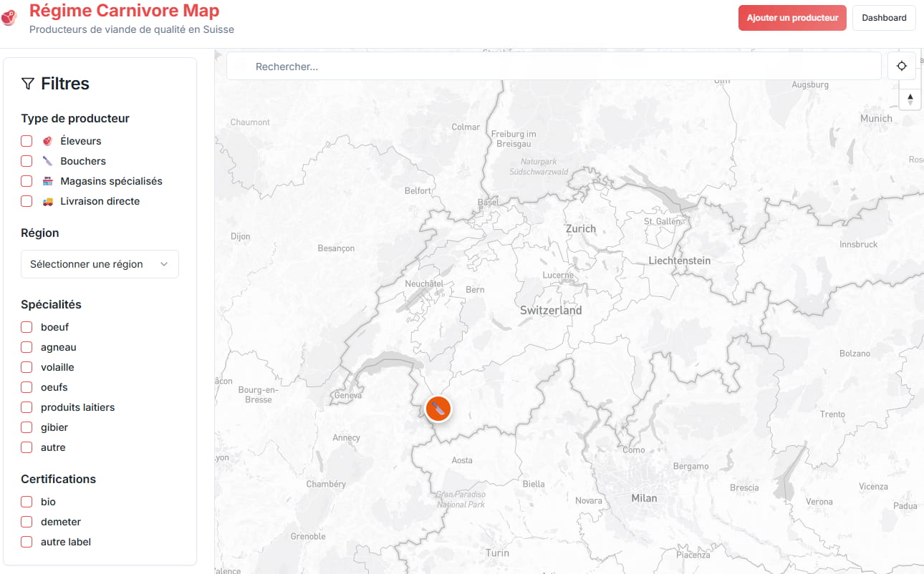Screen dimensions: 924x574
Task: Click the chevron arrow in region selector
Action: [164, 264]
